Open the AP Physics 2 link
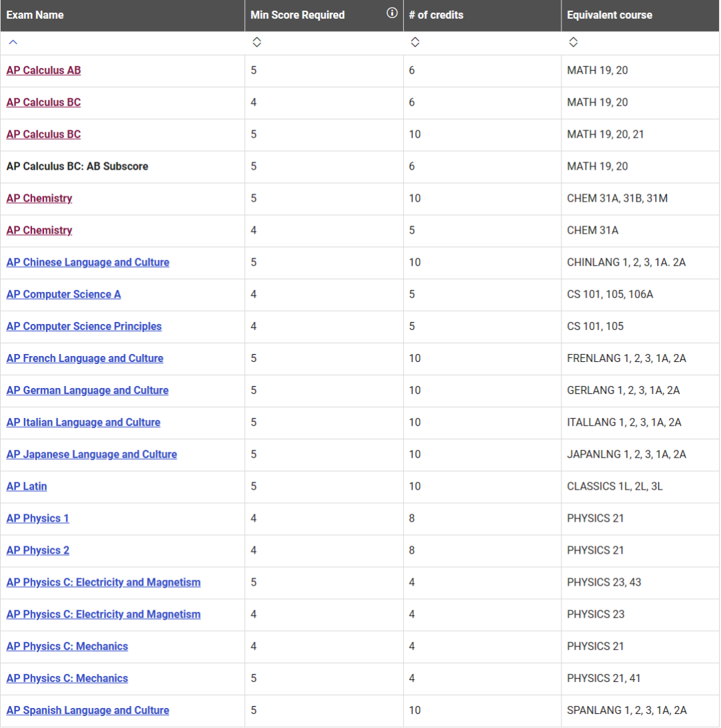 click(x=38, y=551)
